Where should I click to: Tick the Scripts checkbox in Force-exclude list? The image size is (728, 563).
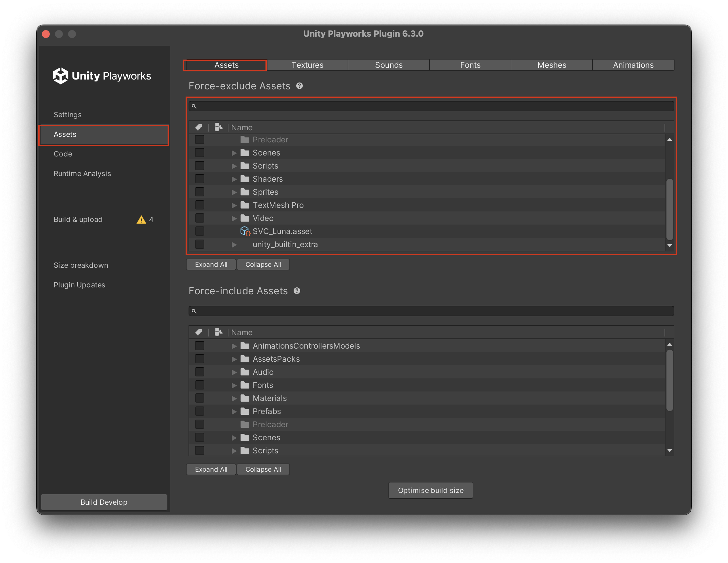click(x=200, y=166)
